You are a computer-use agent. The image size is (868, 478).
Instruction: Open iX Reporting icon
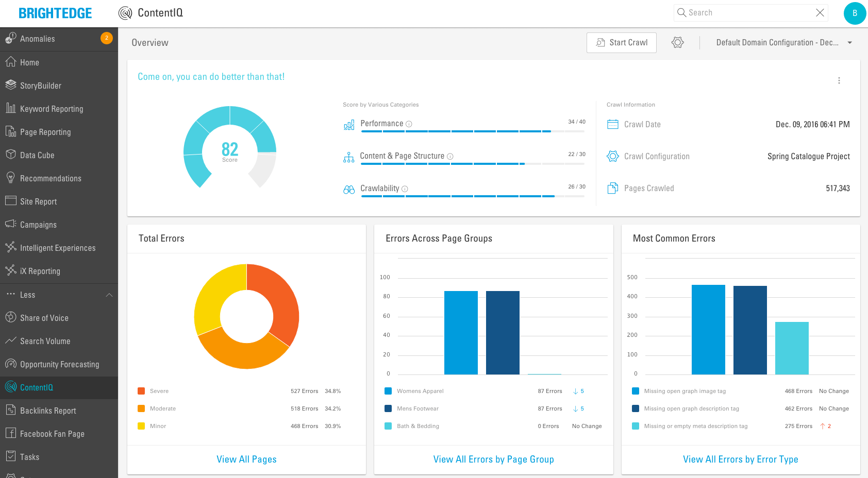[11, 270]
